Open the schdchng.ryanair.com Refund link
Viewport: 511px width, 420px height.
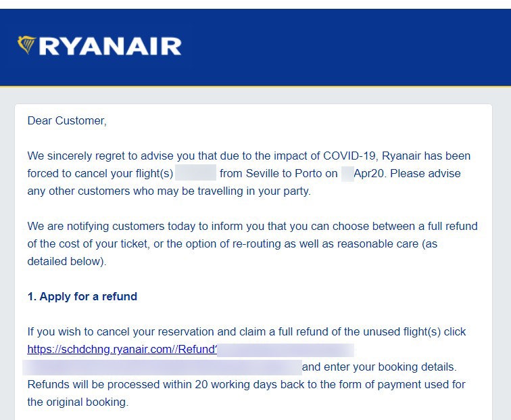pyautogui.click(x=122, y=349)
